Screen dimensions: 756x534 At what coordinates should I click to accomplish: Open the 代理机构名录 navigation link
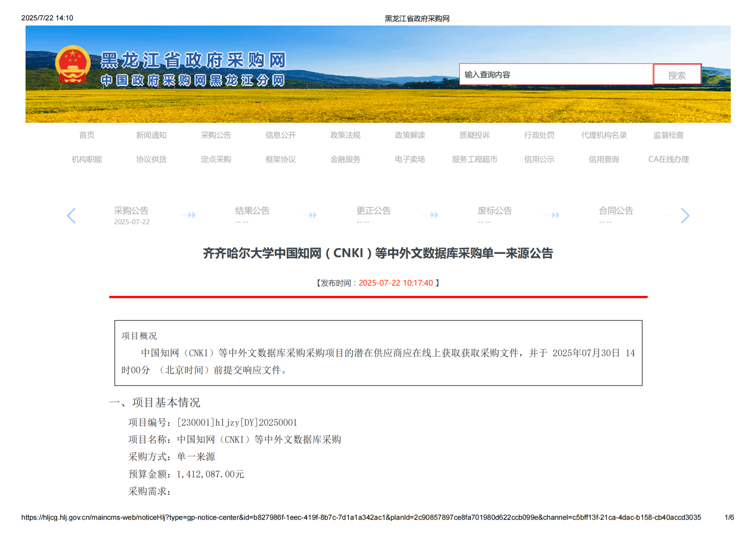point(604,135)
